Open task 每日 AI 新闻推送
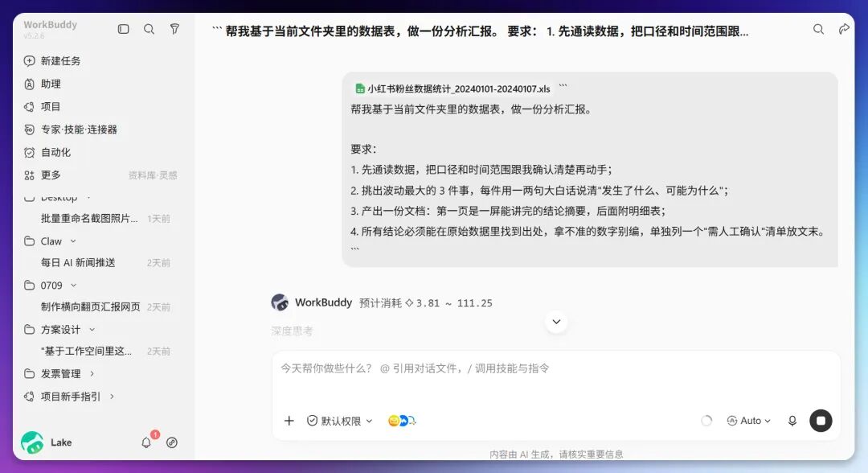The image size is (868, 473). [x=78, y=262]
